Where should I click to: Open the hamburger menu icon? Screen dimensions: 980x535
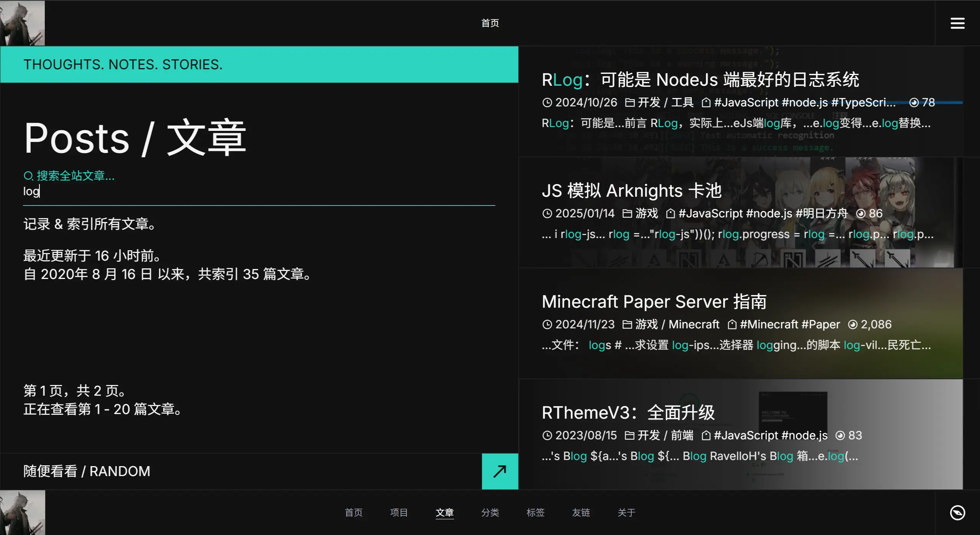coord(957,23)
